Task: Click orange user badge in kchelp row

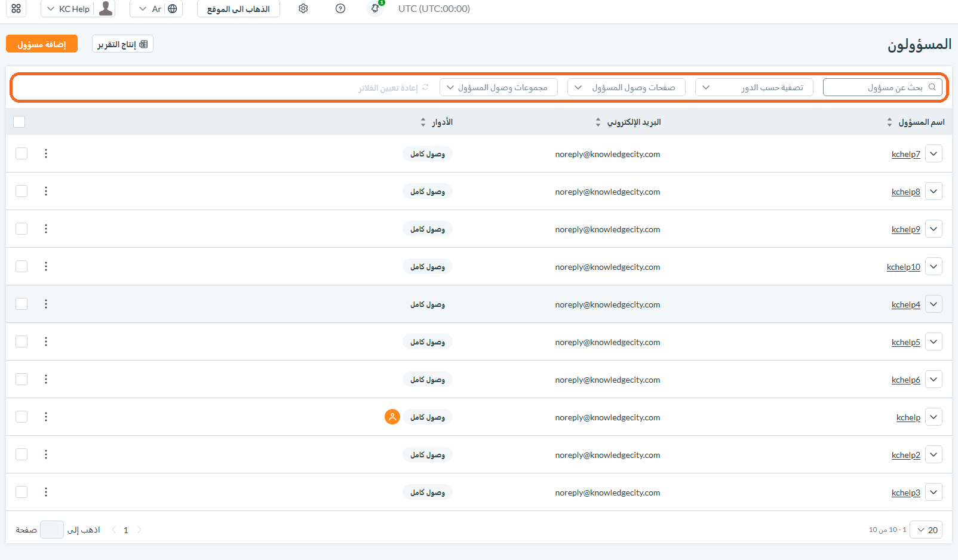Action: tap(392, 417)
